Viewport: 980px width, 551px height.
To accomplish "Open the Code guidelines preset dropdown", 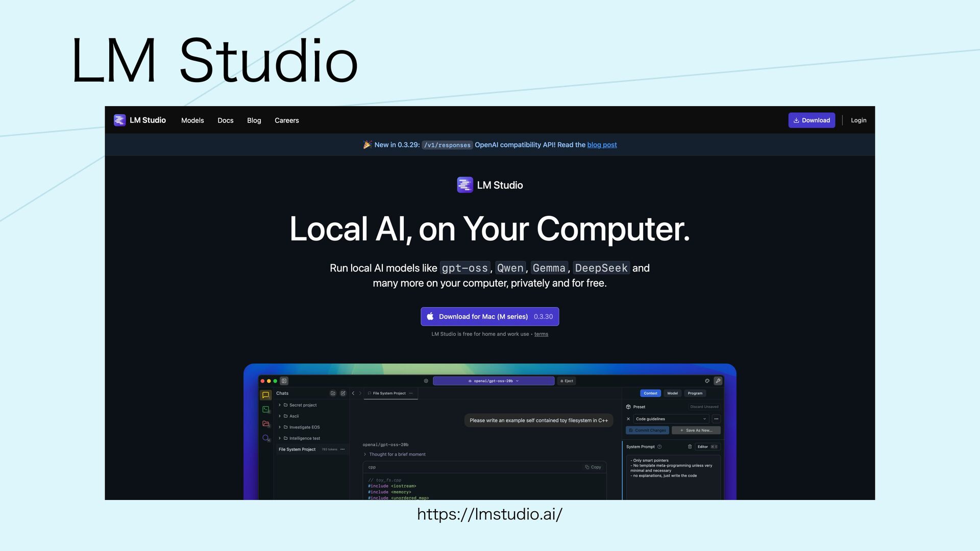I will [671, 419].
